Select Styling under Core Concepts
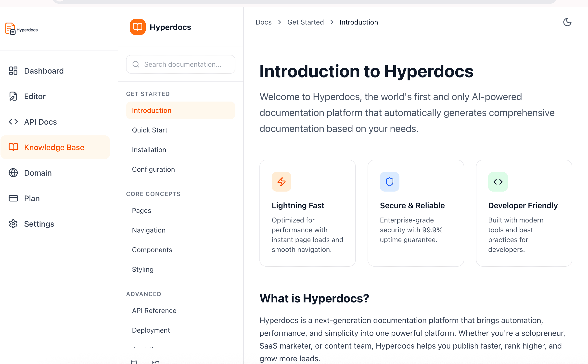Image resolution: width=588 pixels, height=364 pixels. pyautogui.click(x=143, y=269)
